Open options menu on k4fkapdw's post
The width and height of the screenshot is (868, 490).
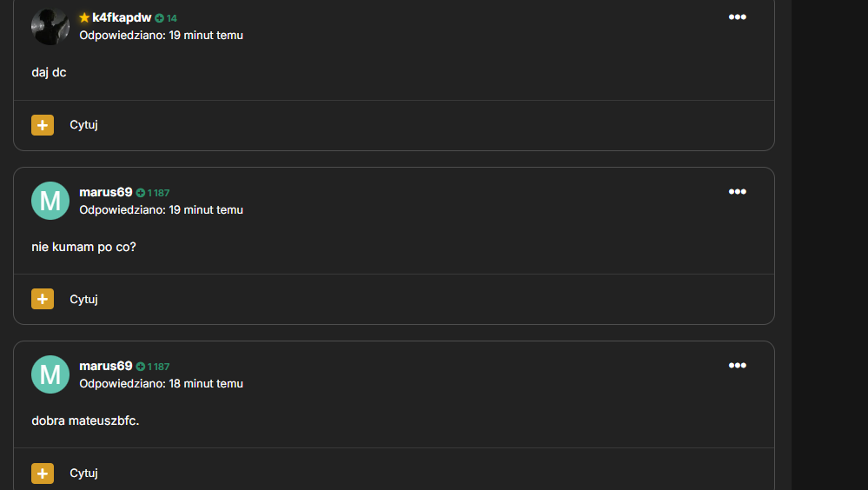point(737,17)
